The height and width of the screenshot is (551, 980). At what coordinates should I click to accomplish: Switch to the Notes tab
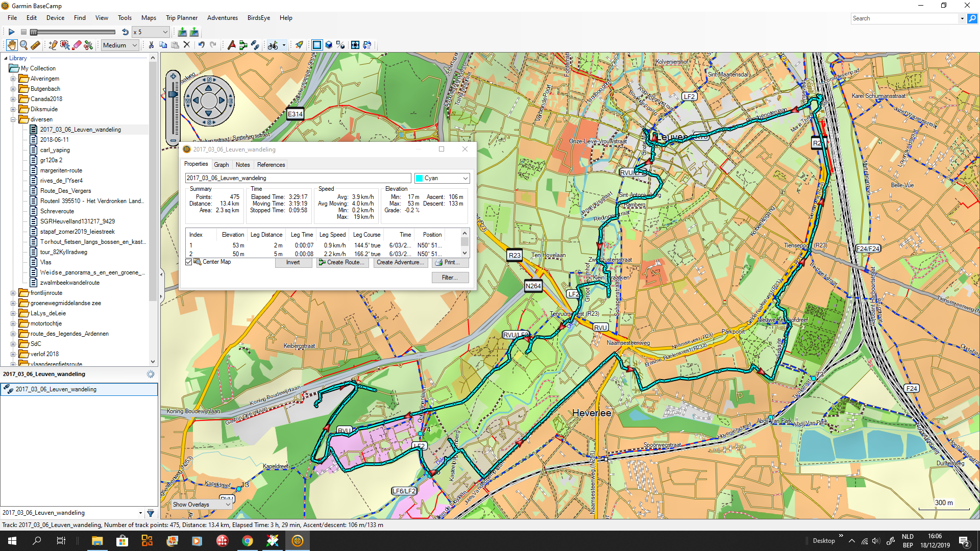coord(242,164)
